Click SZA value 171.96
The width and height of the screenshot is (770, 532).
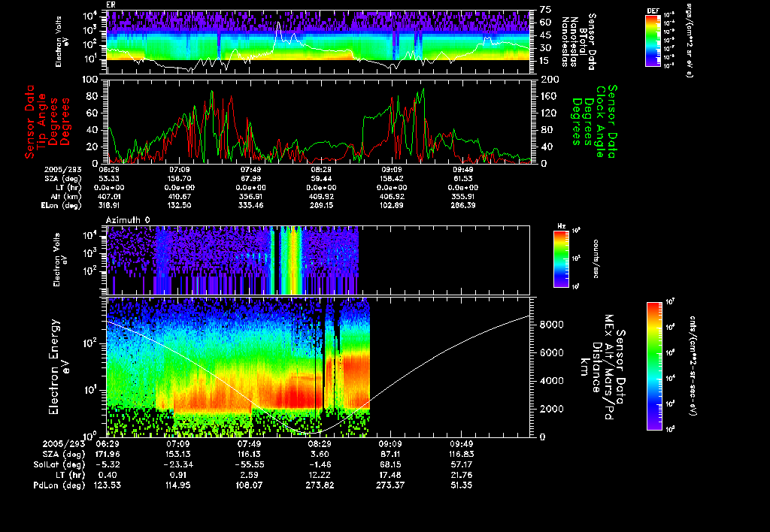click(x=107, y=454)
